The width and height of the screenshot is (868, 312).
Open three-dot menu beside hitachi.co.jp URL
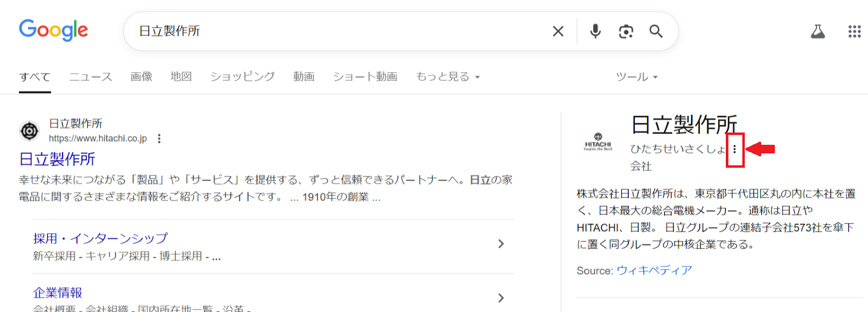159,138
